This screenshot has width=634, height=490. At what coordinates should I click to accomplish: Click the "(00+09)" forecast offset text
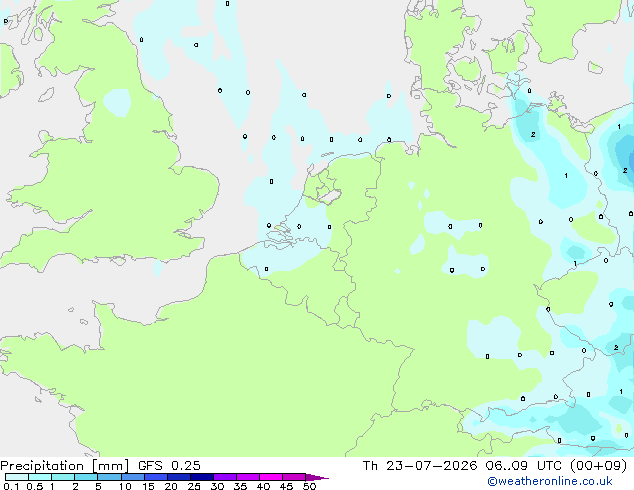click(x=598, y=466)
